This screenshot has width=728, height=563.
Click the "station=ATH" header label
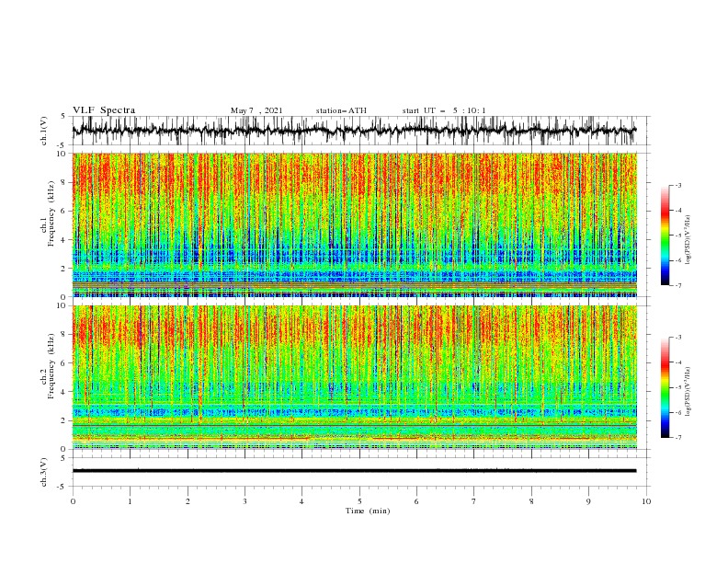(x=341, y=110)
